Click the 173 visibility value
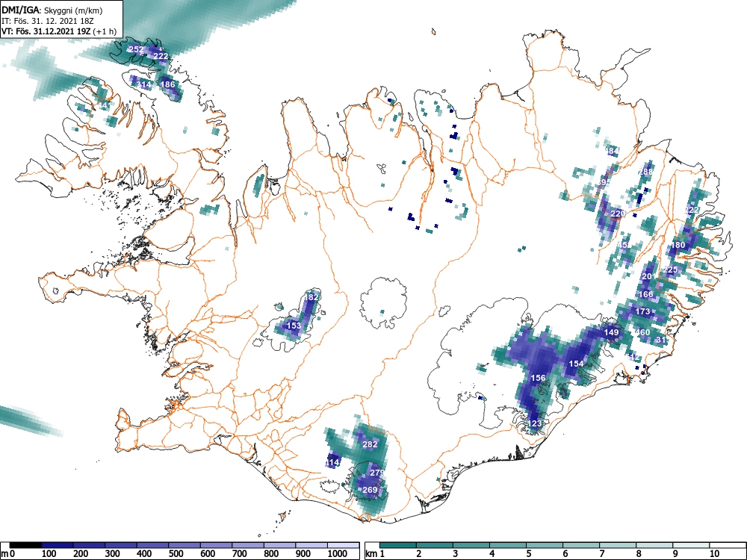Viewport: 747px width, 560px height. click(642, 311)
